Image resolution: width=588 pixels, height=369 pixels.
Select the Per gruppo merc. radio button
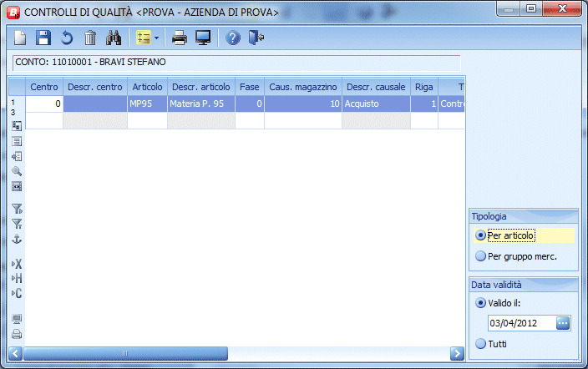pos(480,256)
